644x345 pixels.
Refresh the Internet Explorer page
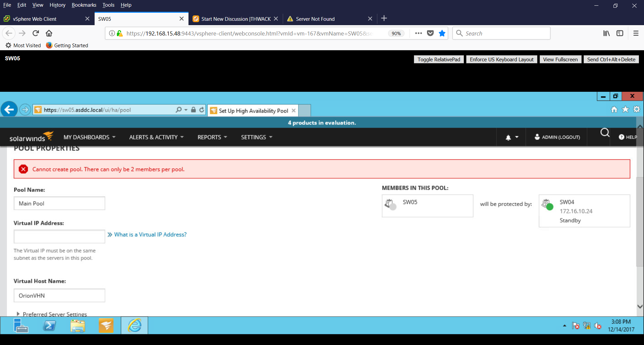coord(202,110)
